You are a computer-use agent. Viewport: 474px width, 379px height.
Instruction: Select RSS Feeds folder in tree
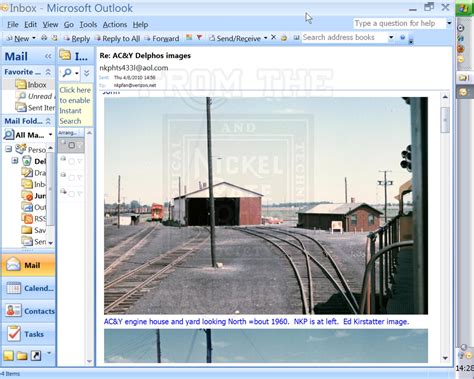click(x=34, y=219)
